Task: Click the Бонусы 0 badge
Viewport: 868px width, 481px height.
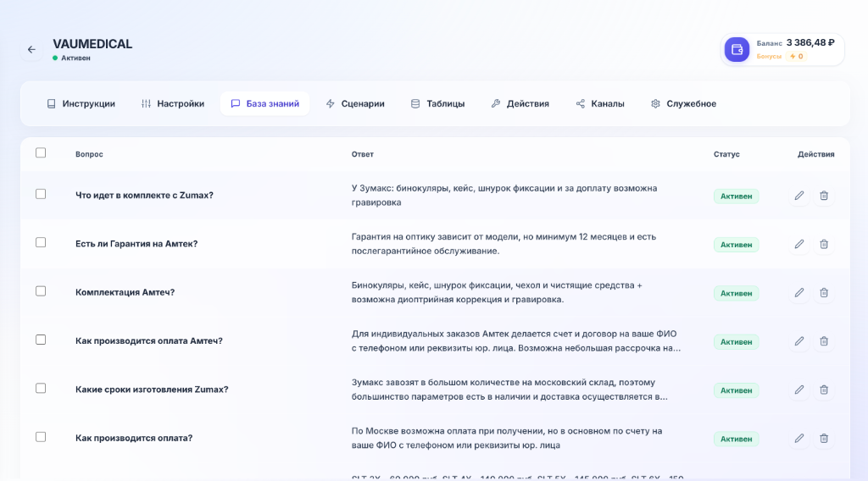Action: (x=797, y=57)
